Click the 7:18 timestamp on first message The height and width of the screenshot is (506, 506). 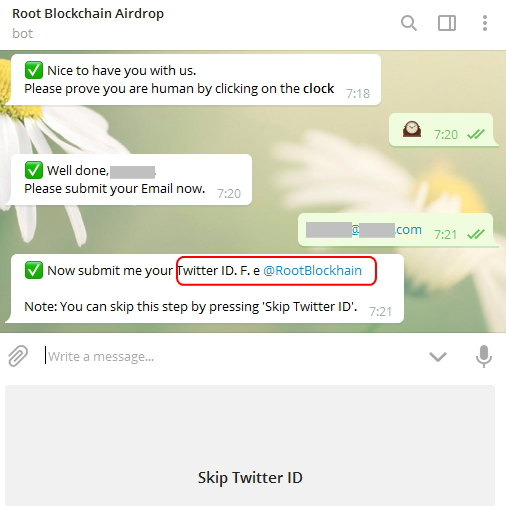coord(358,94)
